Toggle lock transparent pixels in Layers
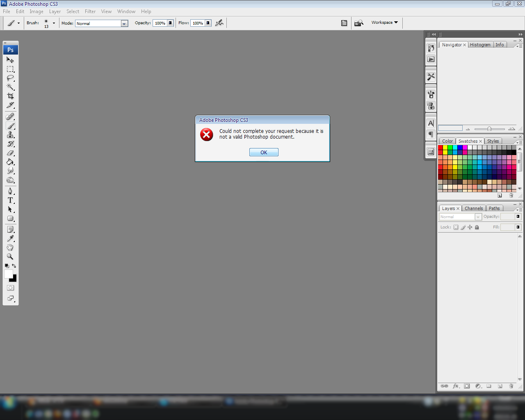The width and height of the screenshot is (525, 420). pos(456,227)
